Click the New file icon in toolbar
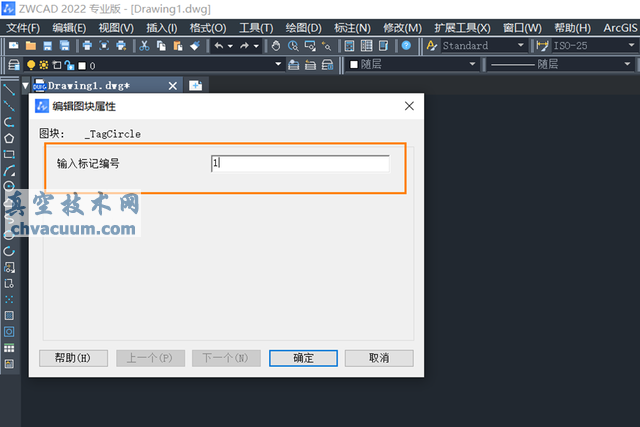This screenshot has width=640, height=427. pos(15,46)
